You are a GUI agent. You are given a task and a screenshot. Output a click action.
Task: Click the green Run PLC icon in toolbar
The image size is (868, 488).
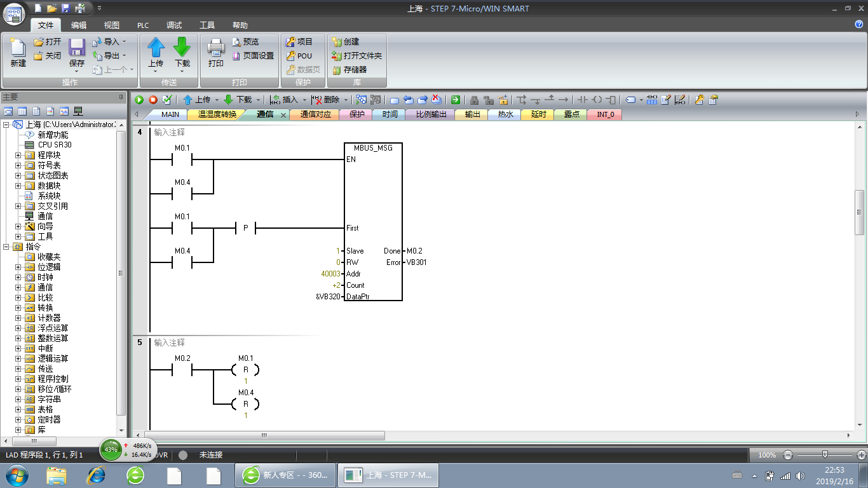pos(139,100)
